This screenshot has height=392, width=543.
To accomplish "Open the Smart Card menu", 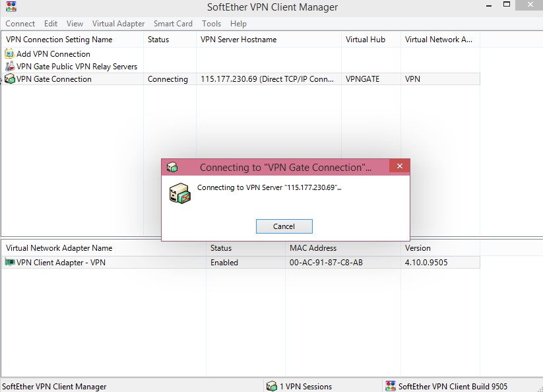I will [173, 24].
